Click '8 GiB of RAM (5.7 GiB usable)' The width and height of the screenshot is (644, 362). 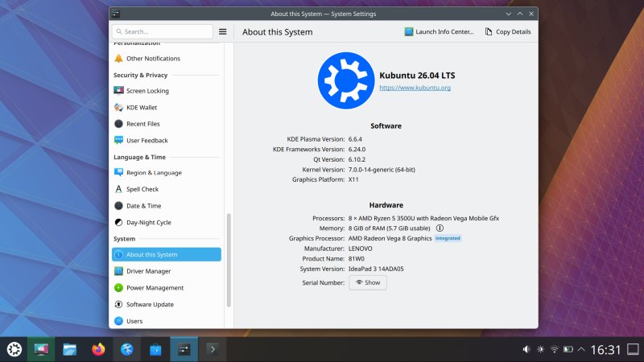coord(390,228)
